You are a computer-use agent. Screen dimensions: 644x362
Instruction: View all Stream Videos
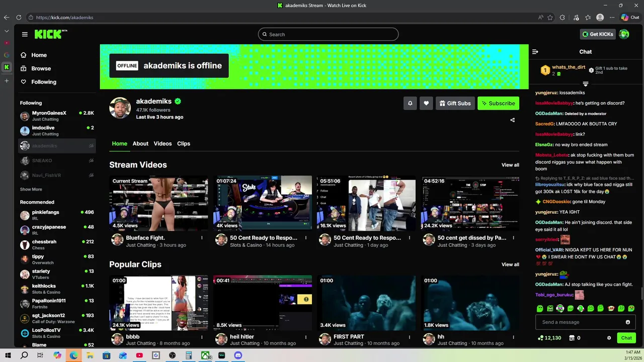click(510, 165)
